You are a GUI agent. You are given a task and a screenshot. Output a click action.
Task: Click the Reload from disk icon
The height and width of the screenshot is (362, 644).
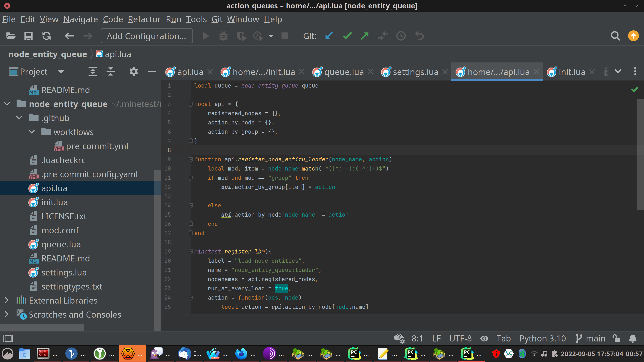point(47,36)
